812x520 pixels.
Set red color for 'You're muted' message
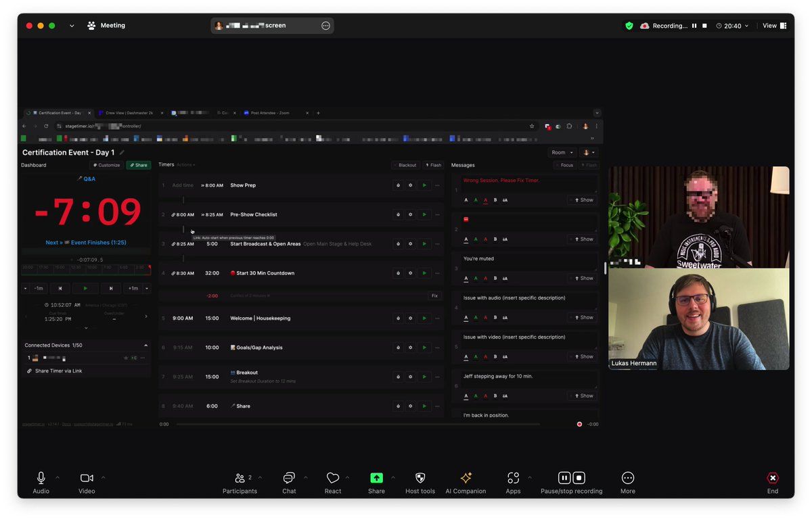pos(485,278)
